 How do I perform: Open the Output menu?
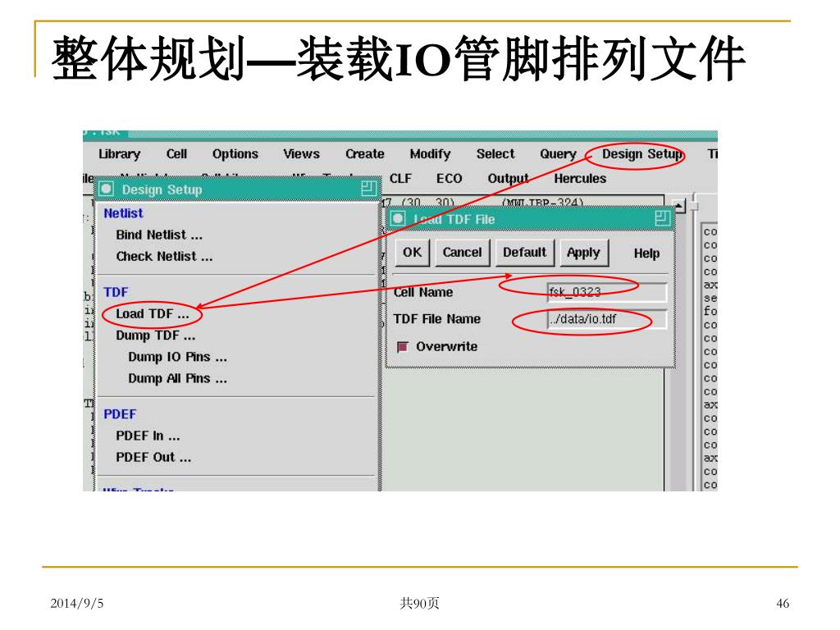[508, 179]
